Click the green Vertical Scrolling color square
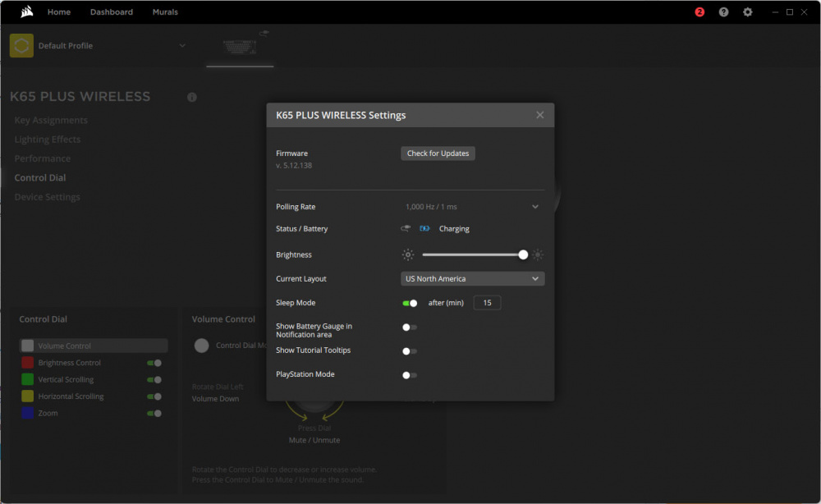 click(x=28, y=379)
